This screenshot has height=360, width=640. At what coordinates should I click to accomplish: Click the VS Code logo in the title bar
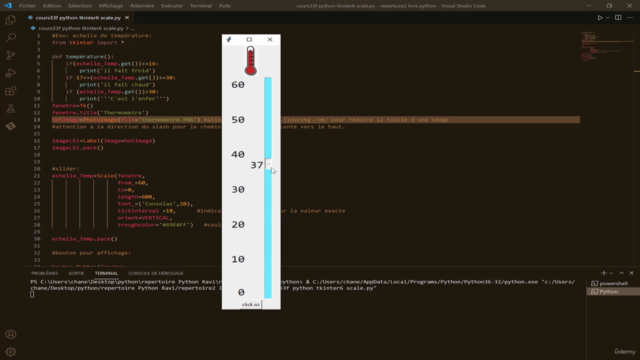[8, 6]
